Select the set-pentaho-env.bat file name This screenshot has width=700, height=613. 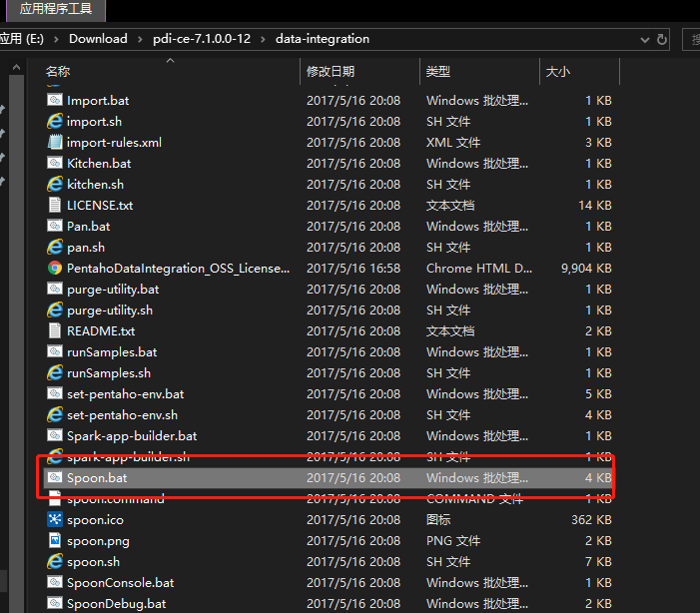(x=126, y=394)
